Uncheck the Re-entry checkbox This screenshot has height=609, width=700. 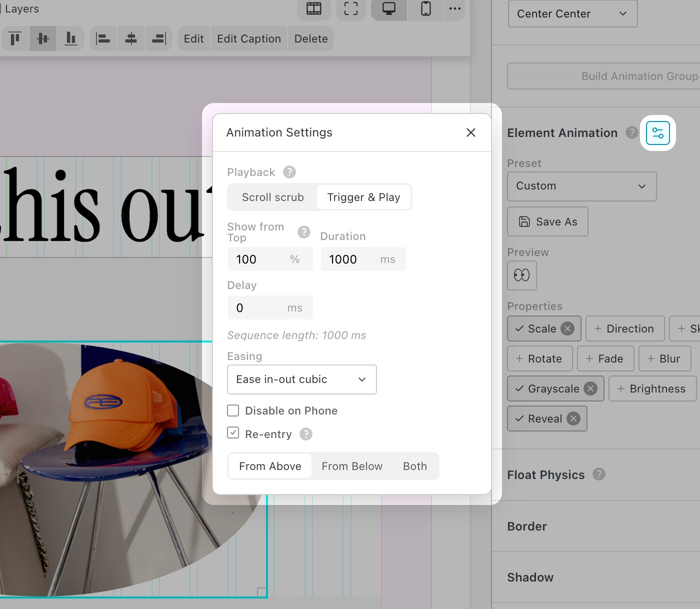point(233,432)
